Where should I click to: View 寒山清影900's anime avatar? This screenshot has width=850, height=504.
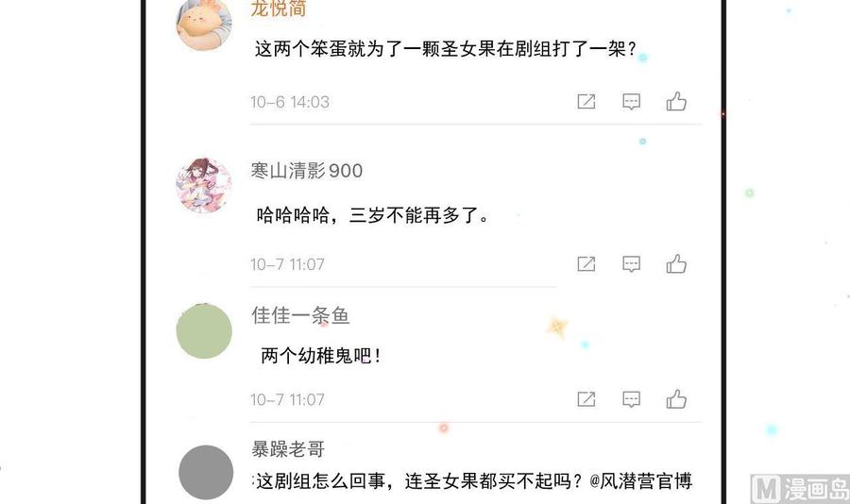pos(204,185)
